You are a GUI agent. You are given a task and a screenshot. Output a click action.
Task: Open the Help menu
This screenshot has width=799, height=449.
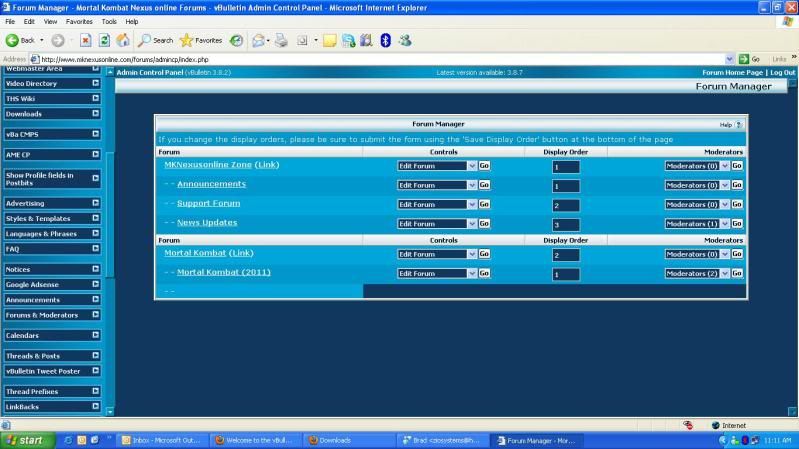(x=132, y=21)
